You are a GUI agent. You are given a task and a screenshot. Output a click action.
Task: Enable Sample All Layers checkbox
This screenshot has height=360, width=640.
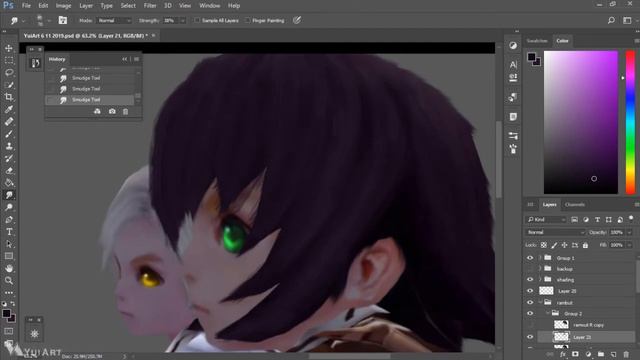[198, 20]
